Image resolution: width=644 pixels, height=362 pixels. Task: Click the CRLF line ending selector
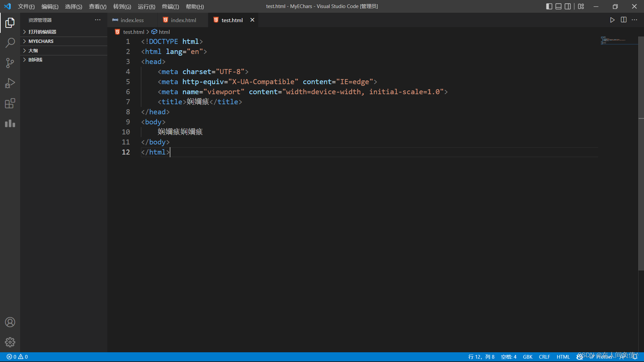544,357
